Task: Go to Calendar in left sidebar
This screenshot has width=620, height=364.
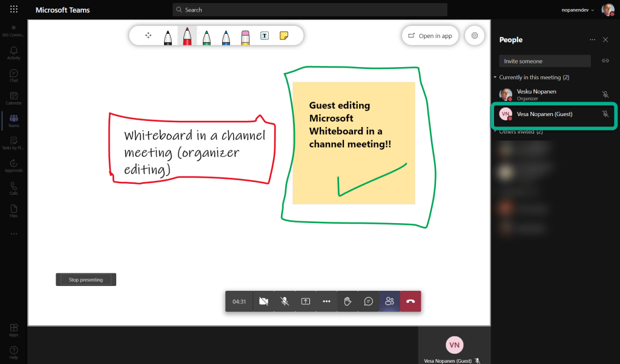Action: click(13, 99)
